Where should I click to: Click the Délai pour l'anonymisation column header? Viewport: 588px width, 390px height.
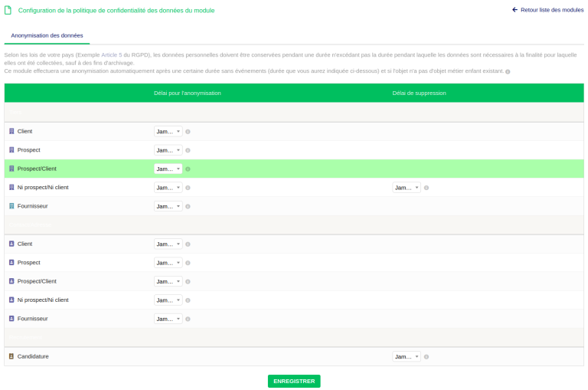point(188,93)
